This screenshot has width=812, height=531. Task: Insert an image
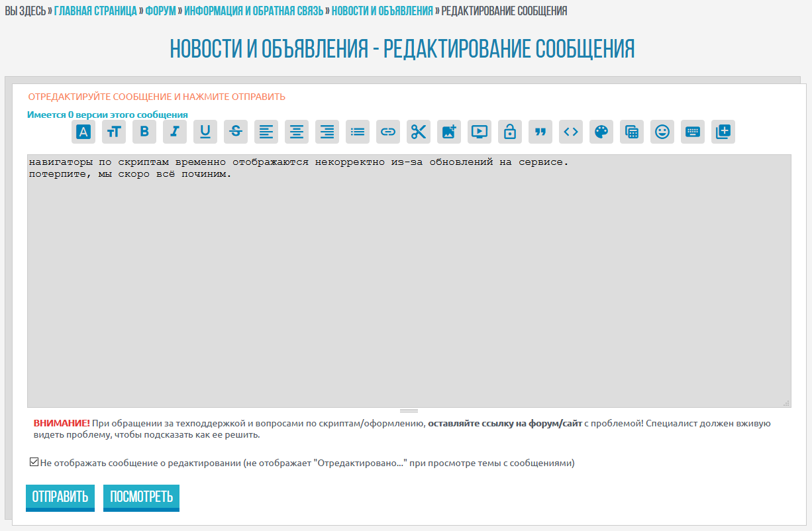click(x=449, y=132)
